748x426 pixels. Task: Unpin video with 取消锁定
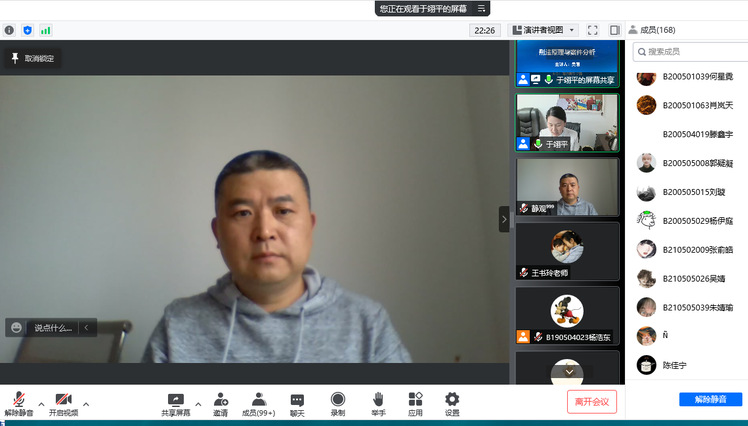[x=34, y=59]
